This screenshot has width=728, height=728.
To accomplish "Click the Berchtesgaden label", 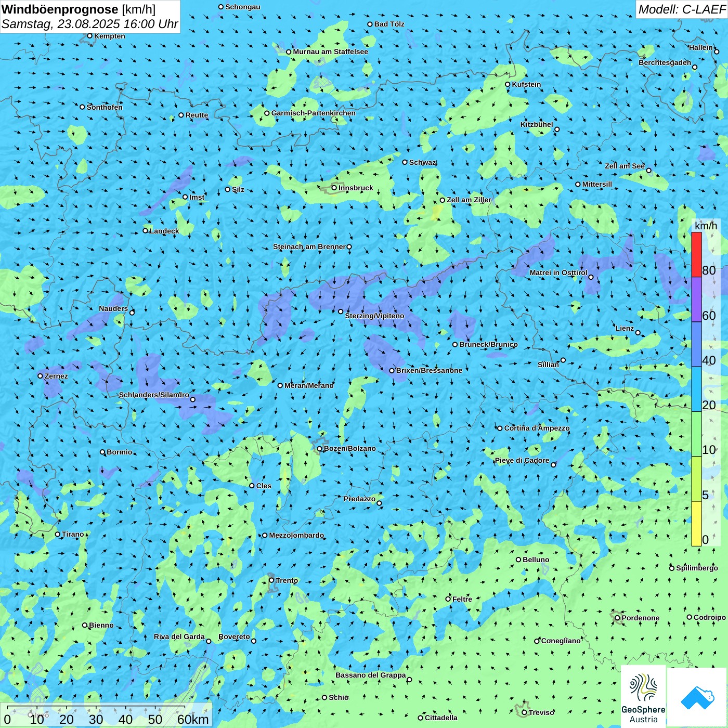I will coord(665,62).
